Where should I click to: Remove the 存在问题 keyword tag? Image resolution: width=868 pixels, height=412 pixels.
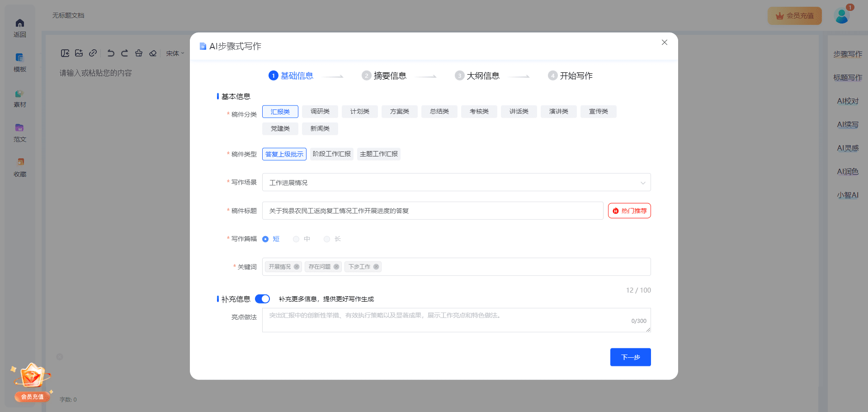[x=336, y=267]
